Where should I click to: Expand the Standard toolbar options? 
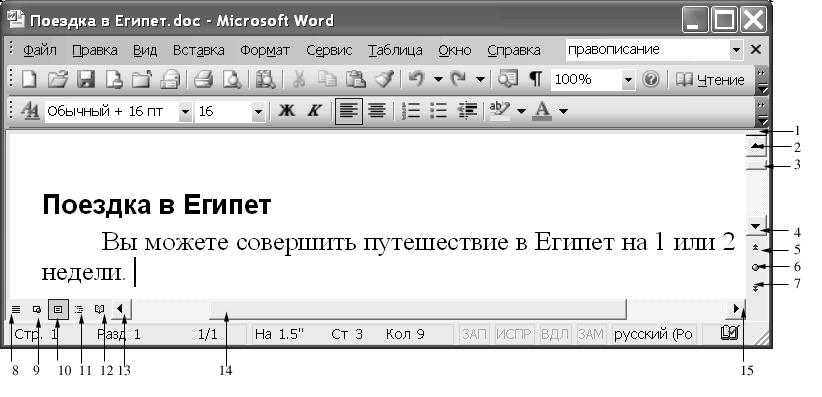(x=762, y=80)
